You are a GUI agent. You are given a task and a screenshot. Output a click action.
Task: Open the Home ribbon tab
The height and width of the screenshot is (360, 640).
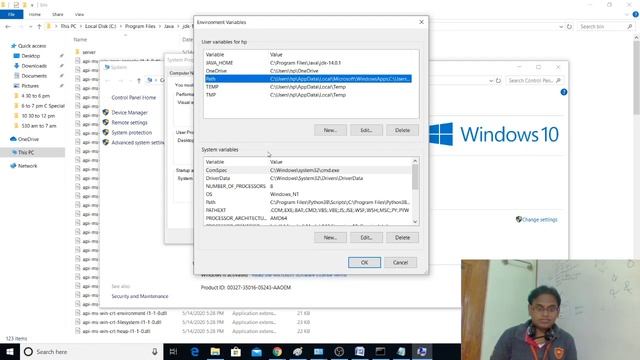[35, 14]
